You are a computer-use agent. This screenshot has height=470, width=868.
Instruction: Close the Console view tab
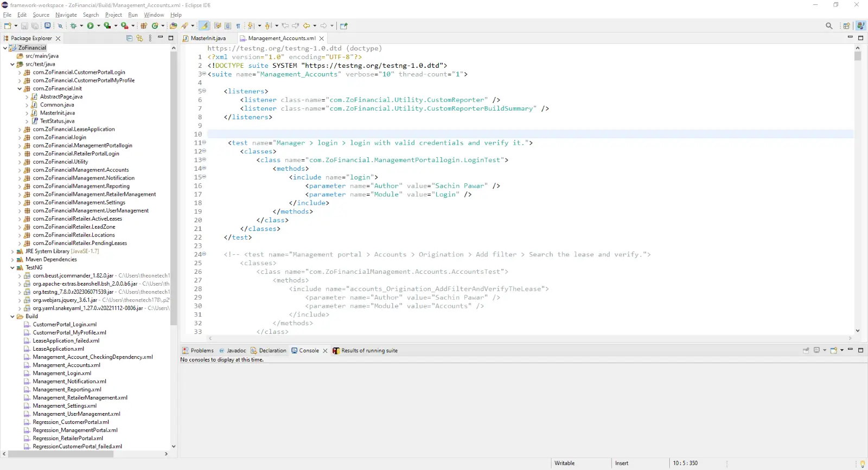325,351
